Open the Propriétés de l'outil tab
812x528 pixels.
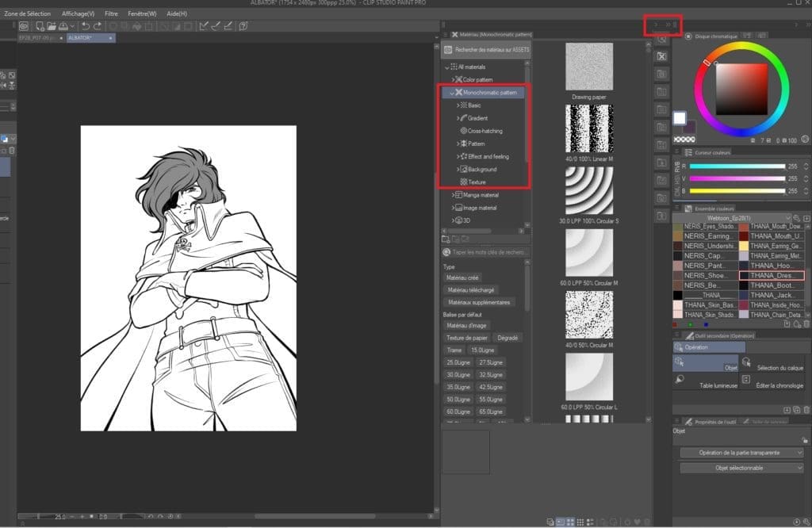[x=710, y=422]
